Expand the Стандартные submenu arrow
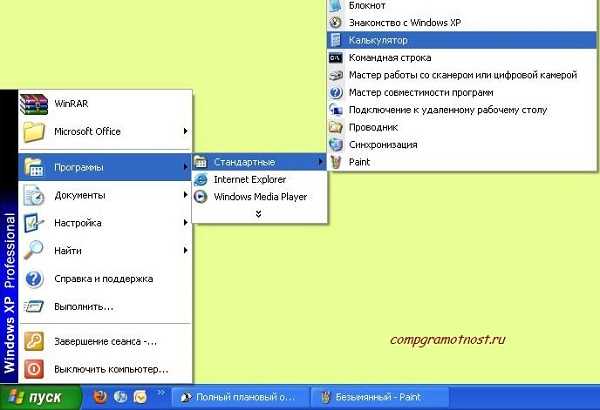The height and width of the screenshot is (410, 600). [321, 162]
